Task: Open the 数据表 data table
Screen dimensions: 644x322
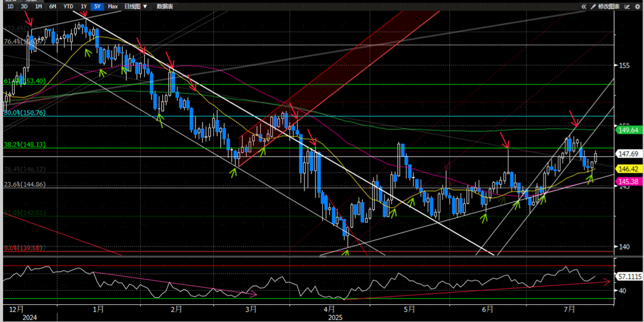Action: [x=165, y=6]
